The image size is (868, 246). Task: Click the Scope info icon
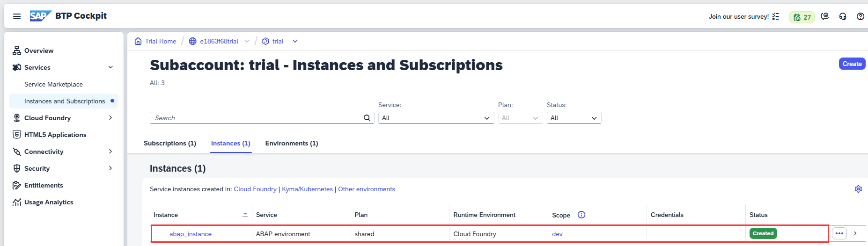coord(581,215)
